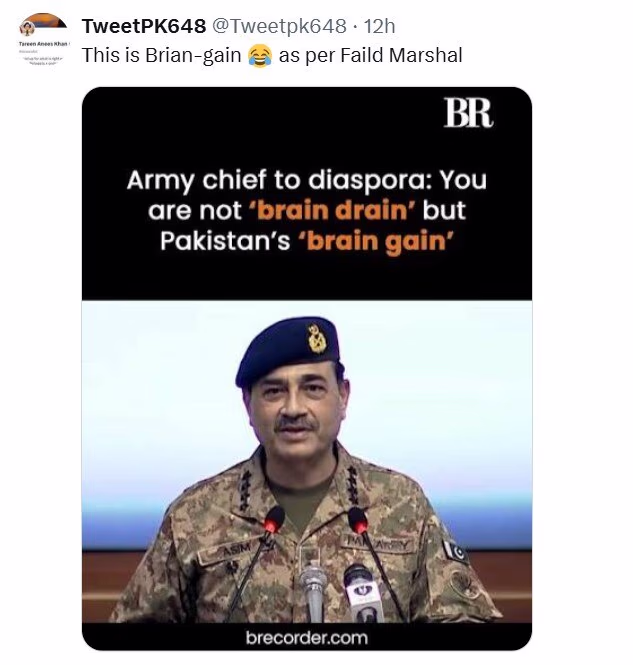The width and height of the screenshot is (633, 665).
Task: Open the tweet via 12h timestamp
Action: click(x=379, y=26)
